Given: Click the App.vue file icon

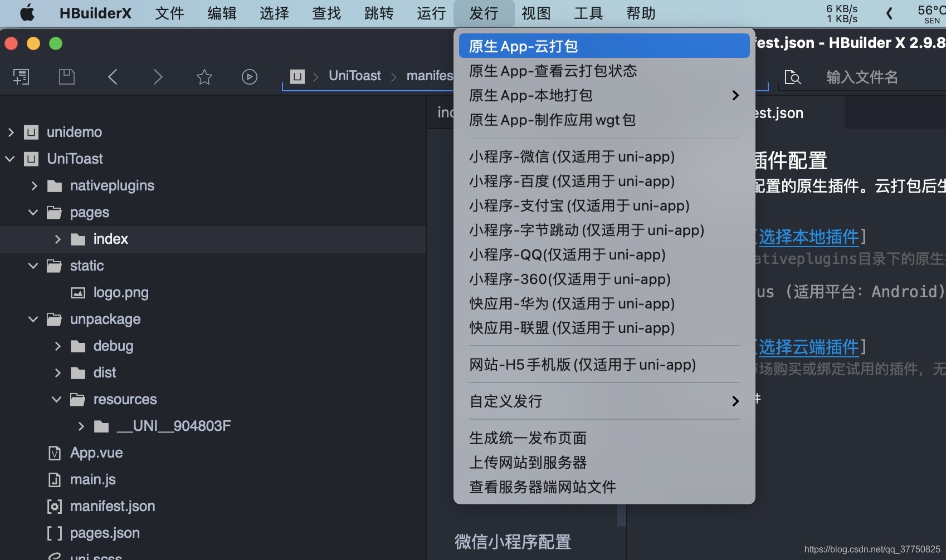Looking at the screenshot, I should coord(55,453).
